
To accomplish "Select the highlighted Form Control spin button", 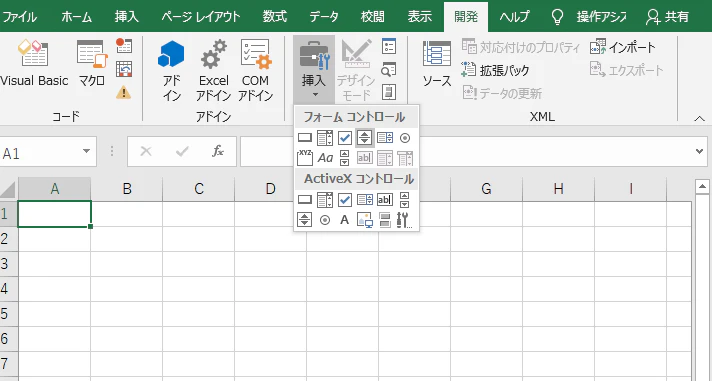I will coord(365,138).
